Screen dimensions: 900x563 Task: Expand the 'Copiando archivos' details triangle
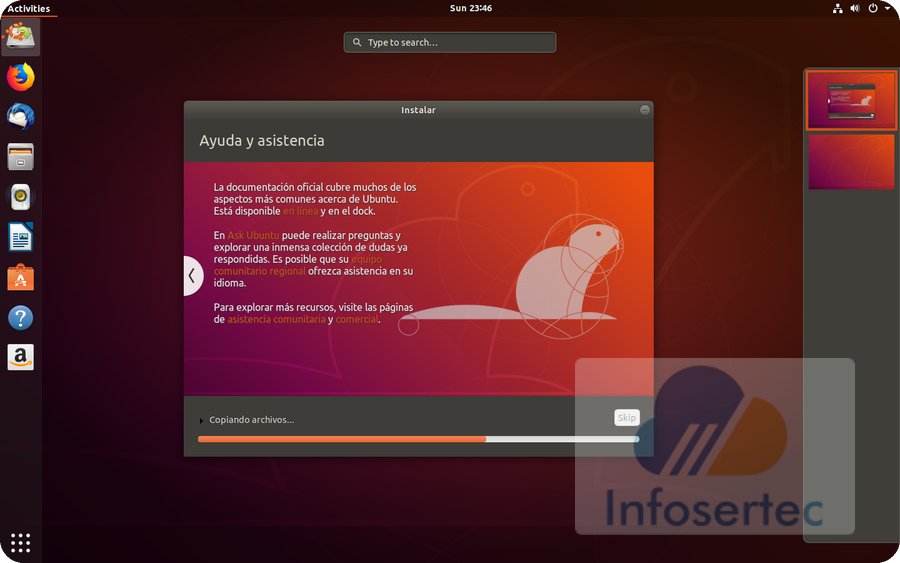coord(201,421)
